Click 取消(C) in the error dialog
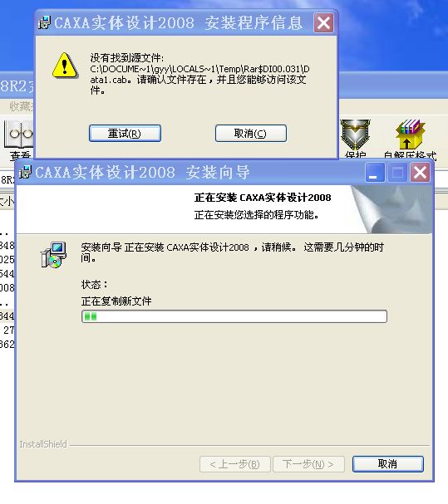 pos(251,133)
